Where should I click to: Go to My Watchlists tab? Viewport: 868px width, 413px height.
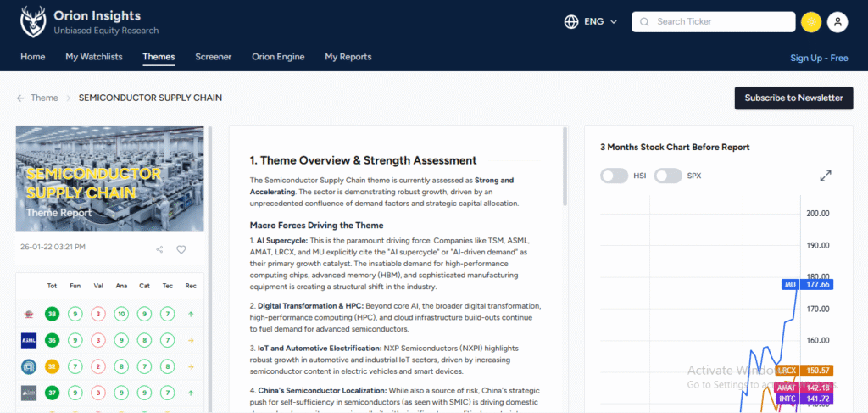coord(94,57)
